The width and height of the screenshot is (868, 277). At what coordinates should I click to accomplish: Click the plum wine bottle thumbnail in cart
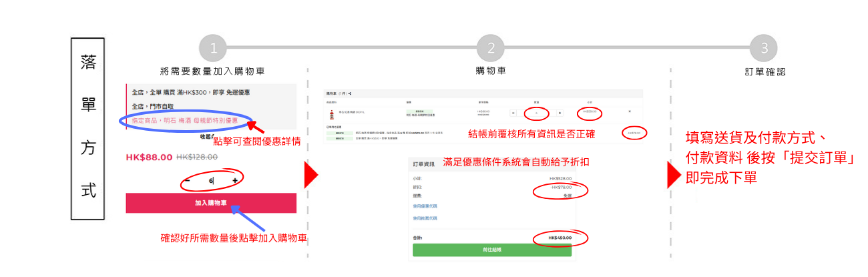coord(332,115)
